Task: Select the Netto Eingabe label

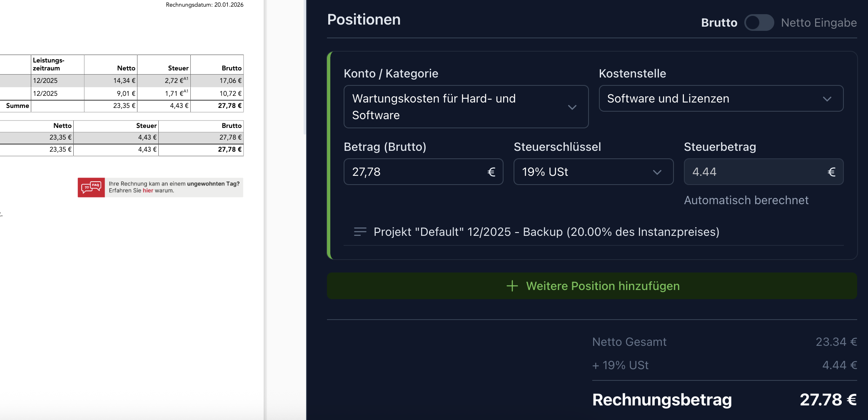Action: pyautogui.click(x=818, y=22)
